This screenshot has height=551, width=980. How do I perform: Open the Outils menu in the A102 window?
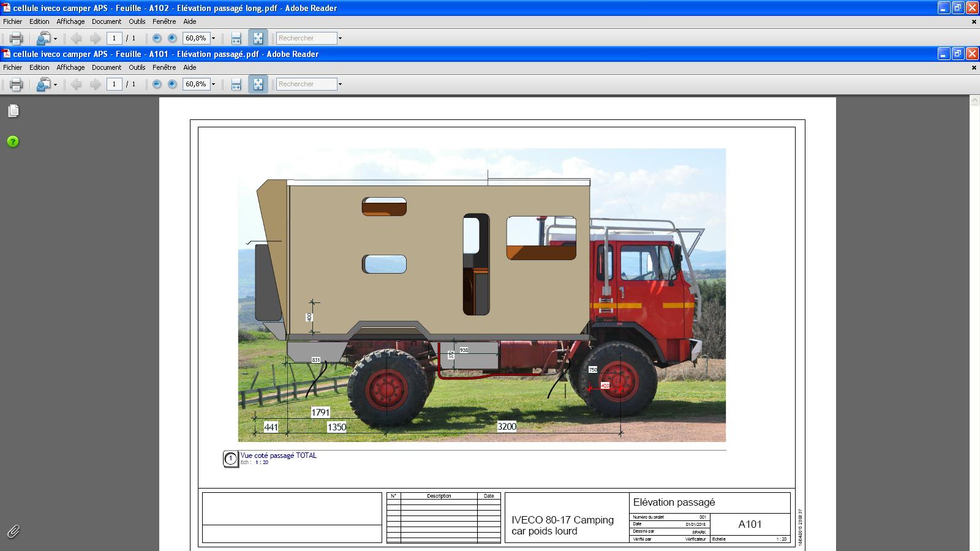[137, 21]
